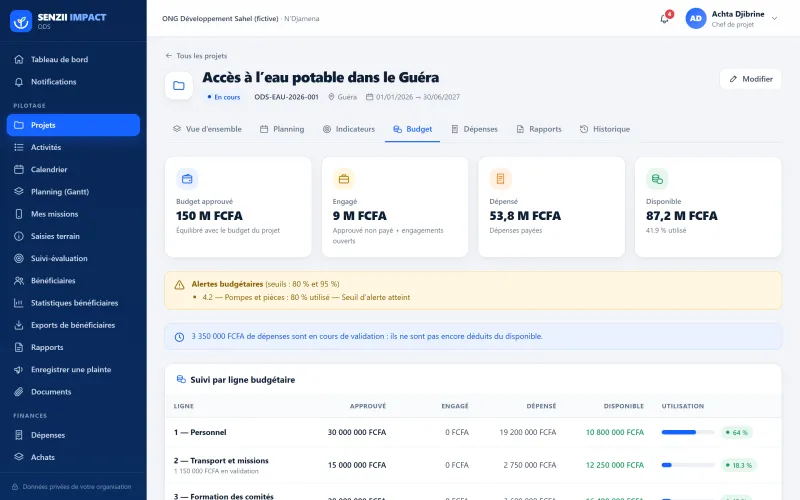Screen dimensions: 800x500
Task: Open Dépenses under Finances in the sidebar
Action: coord(73,435)
